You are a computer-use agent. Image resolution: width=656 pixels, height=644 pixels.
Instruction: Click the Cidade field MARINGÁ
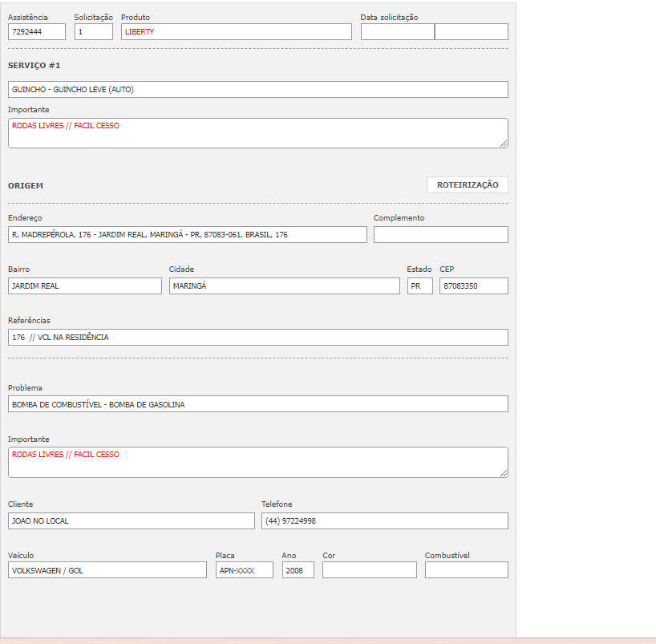[285, 286]
